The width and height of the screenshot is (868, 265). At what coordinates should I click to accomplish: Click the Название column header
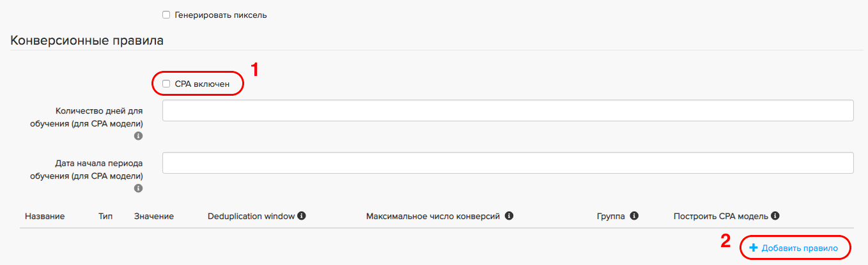[x=45, y=216]
